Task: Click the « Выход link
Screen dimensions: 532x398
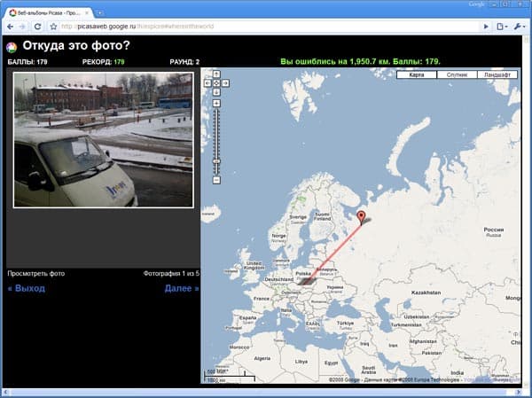Action: pyautogui.click(x=27, y=288)
